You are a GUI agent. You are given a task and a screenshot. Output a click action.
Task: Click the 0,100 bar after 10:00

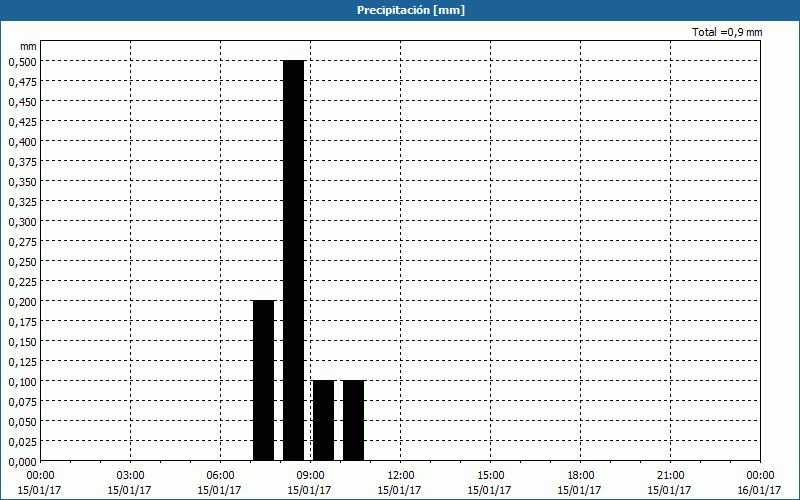[x=354, y=420]
